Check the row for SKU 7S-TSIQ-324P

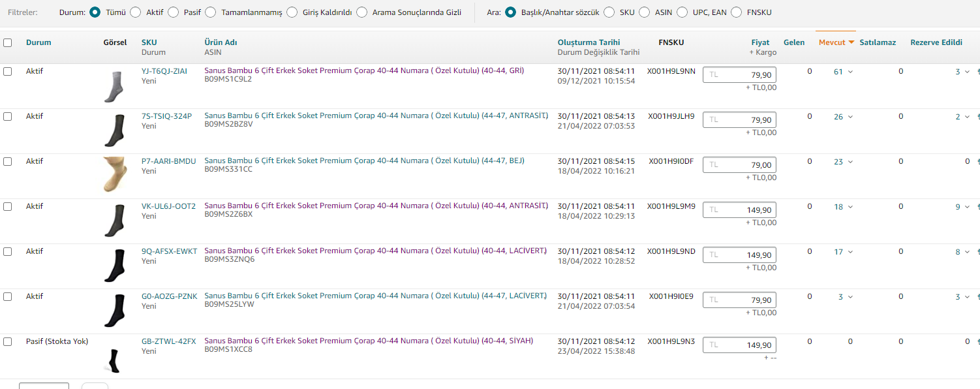click(x=8, y=116)
